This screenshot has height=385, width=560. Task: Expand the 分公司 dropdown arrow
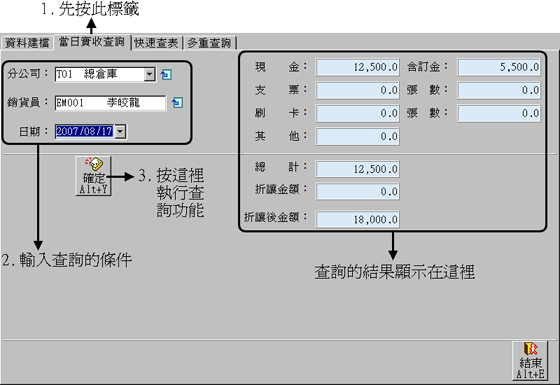click(x=150, y=74)
